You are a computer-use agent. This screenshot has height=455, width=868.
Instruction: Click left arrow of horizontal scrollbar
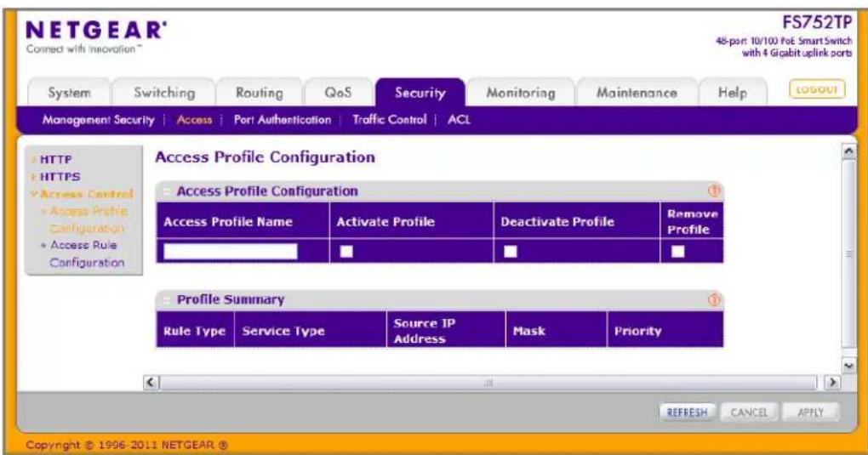tap(151, 382)
